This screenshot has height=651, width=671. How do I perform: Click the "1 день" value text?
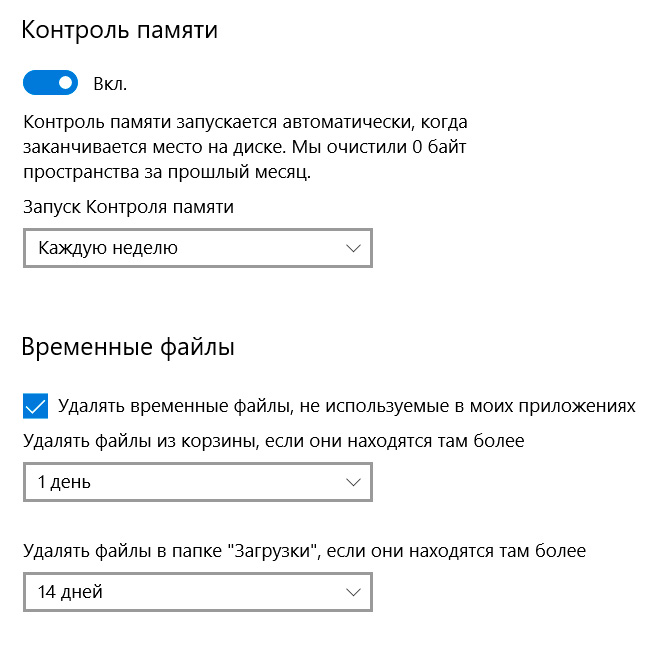coord(64,482)
